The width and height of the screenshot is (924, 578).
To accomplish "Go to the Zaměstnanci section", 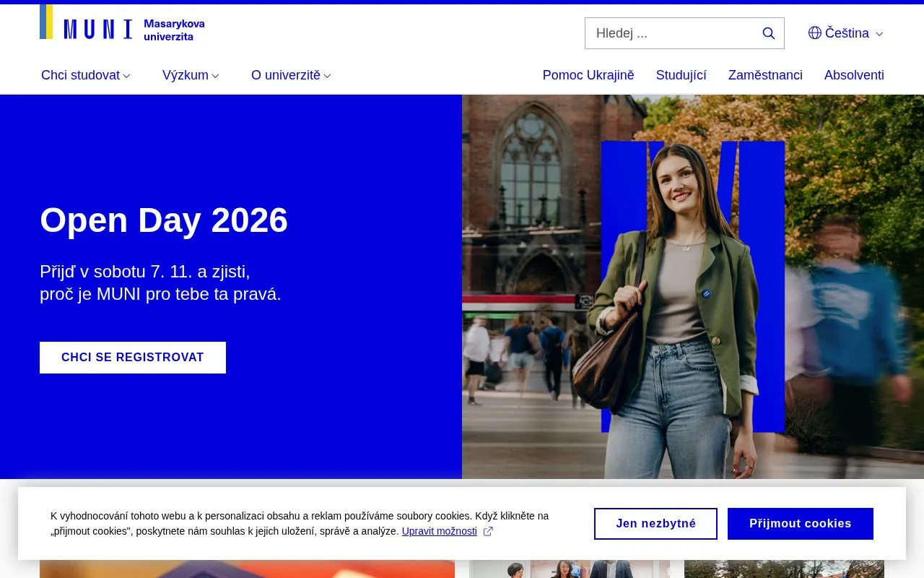I will tap(765, 75).
